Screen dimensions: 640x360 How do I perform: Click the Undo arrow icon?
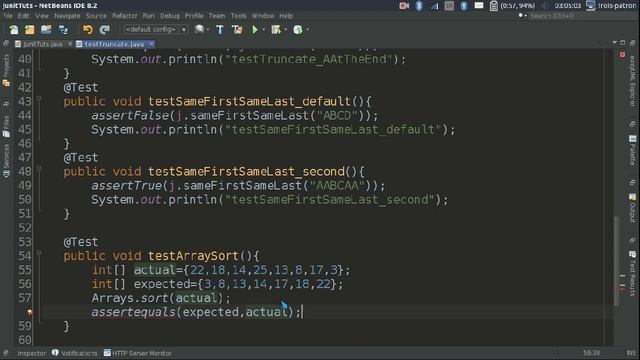(x=88, y=29)
